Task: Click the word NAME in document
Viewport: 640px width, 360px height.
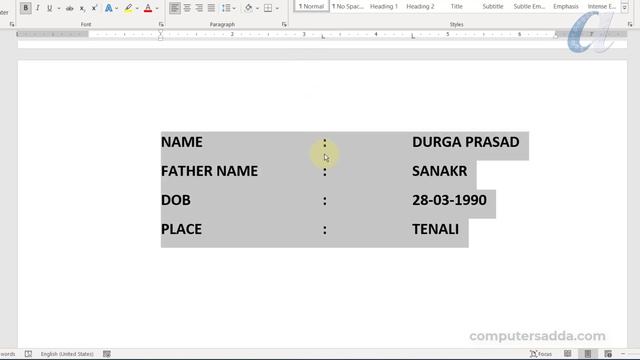Action: [x=182, y=142]
